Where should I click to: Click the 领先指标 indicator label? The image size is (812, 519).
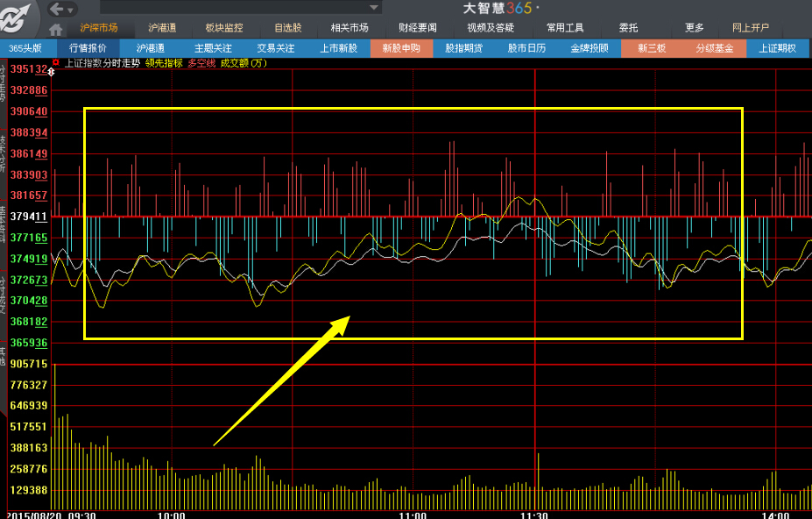(x=164, y=63)
